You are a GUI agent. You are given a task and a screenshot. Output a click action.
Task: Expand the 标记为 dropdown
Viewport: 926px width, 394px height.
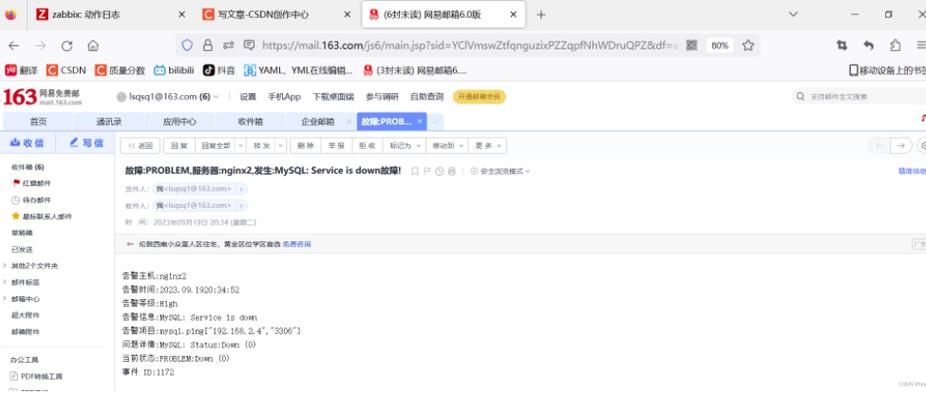click(404, 145)
